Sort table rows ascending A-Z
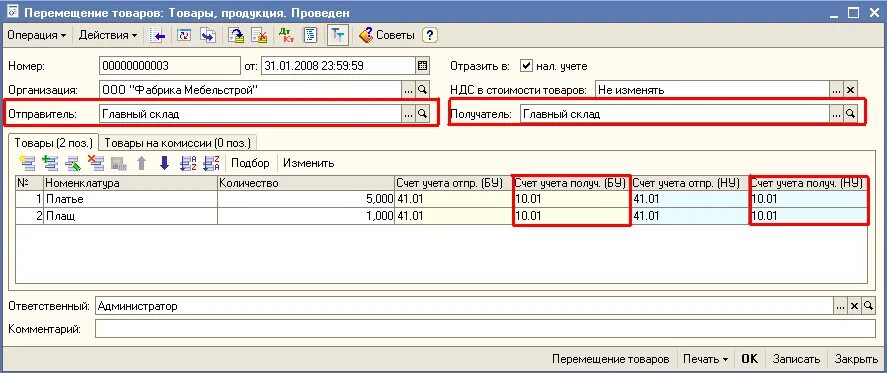 [187, 163]
